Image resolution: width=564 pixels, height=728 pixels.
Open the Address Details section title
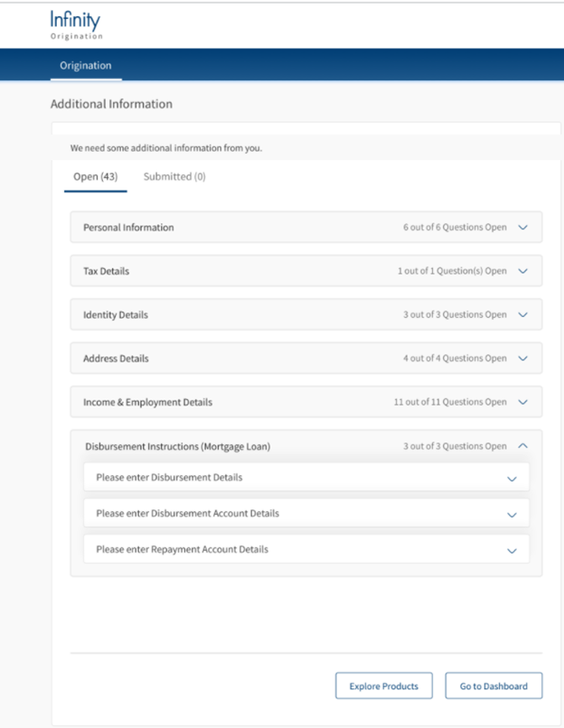[x=116, y=359]
